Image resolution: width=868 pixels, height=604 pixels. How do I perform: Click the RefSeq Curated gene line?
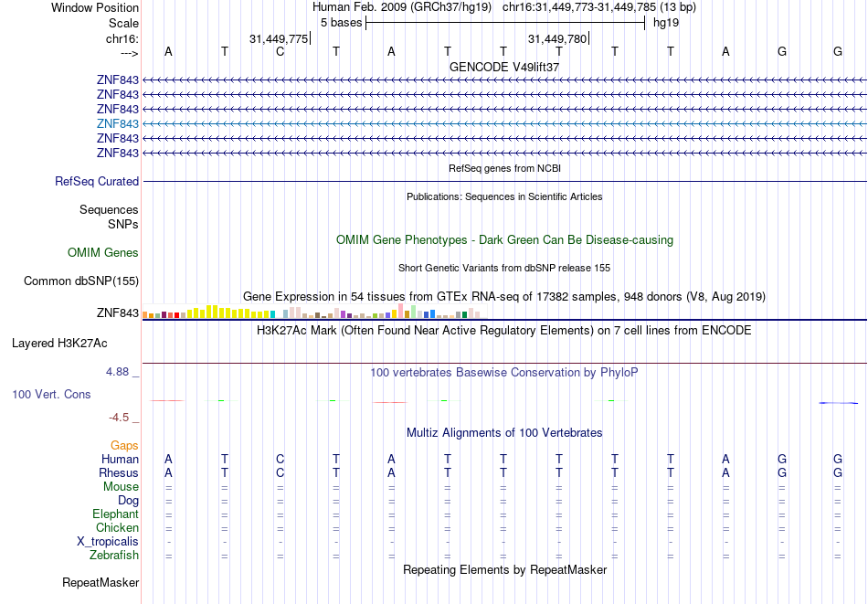[504, 182]
